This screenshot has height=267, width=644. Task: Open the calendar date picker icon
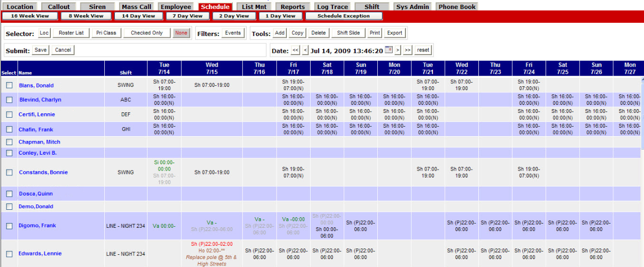tap(388, 50)
